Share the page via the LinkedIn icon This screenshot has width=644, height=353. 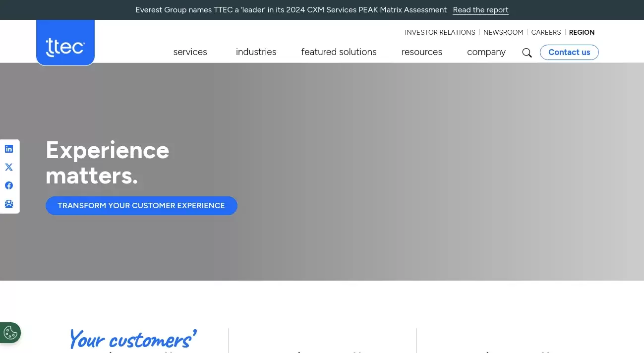(9, 148)
